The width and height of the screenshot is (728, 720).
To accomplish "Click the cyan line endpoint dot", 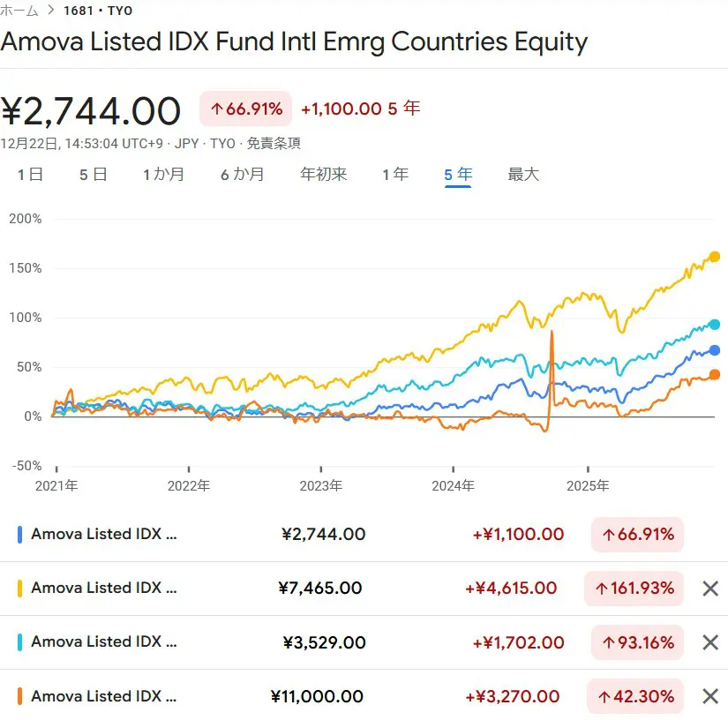I will click(x=715, y=325).
